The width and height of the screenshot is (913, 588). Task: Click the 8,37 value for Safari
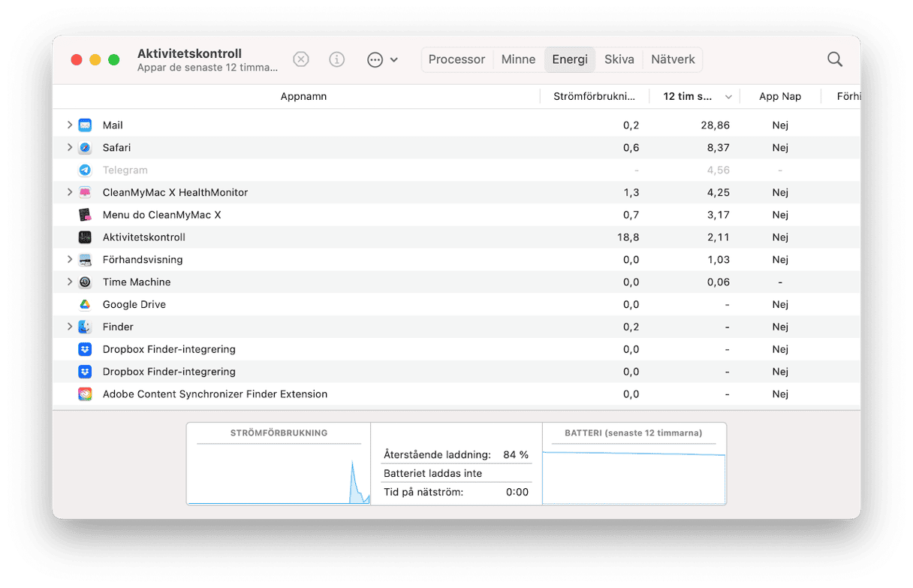click(x=718, y=148)
